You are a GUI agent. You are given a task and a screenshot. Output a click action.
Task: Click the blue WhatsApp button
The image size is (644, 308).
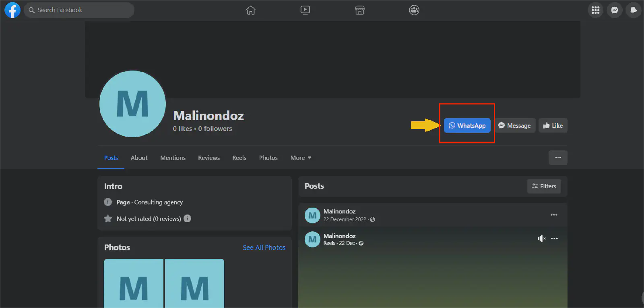(x=467, y=125)
